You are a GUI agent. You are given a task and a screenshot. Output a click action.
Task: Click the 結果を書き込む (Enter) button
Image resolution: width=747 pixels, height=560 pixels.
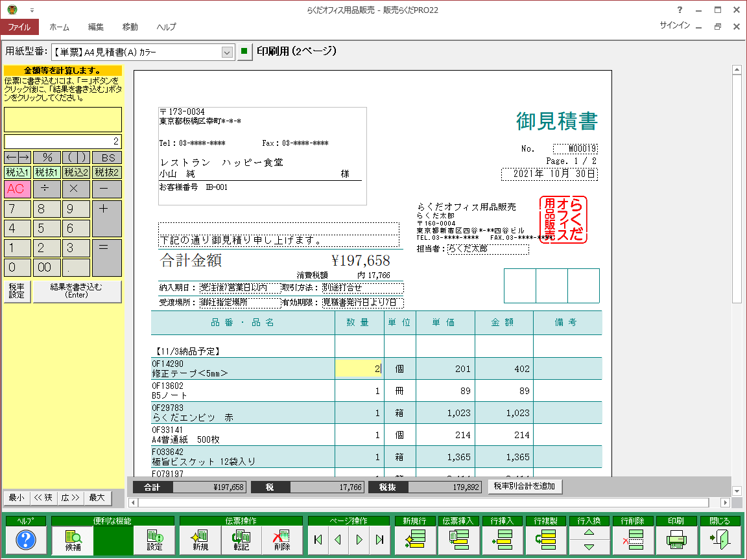[x=77, y=291]
